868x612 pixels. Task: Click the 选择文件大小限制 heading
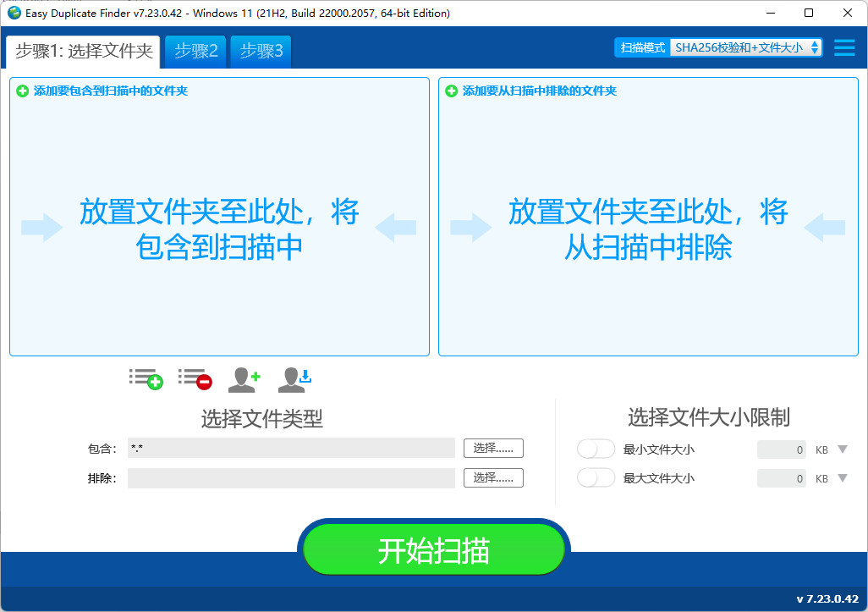click(x=709, y=417)
